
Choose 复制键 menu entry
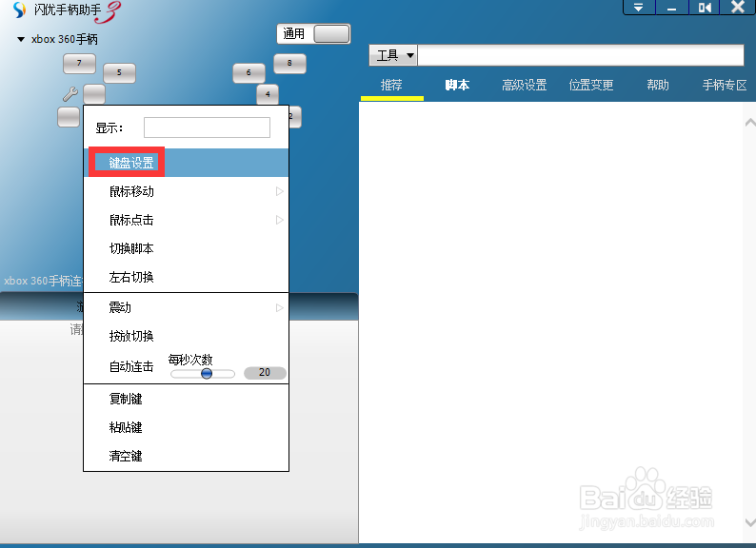point(186,399)
